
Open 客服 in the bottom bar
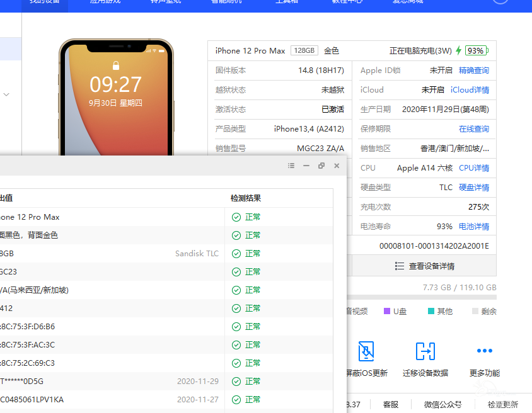(391, 405)
